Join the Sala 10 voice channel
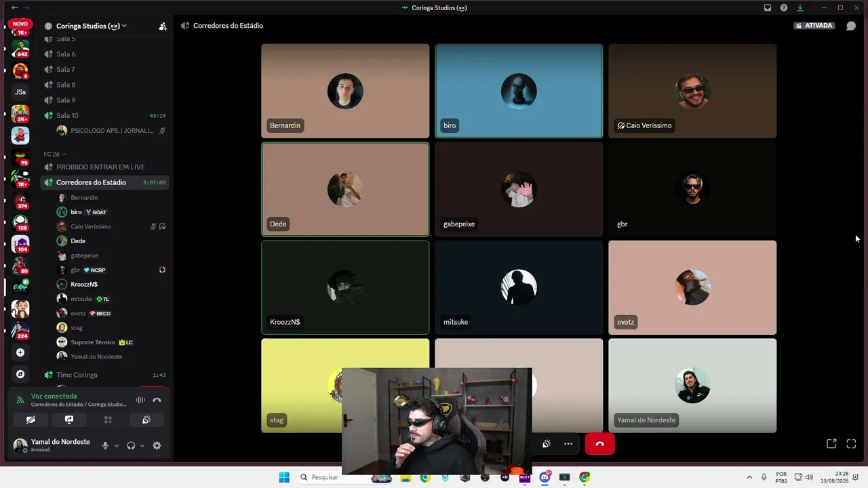The image size is (868, 488). [x=105, y=115]
